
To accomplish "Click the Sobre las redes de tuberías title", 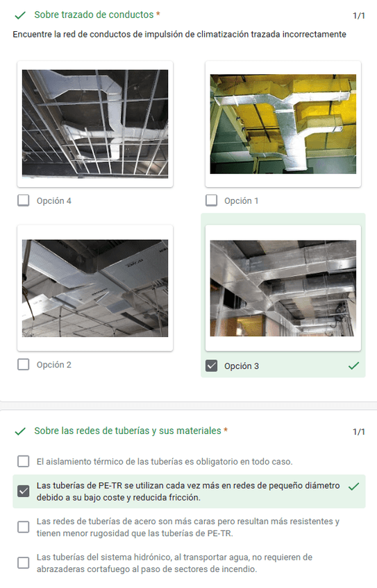I will click(x=128, y=431).
